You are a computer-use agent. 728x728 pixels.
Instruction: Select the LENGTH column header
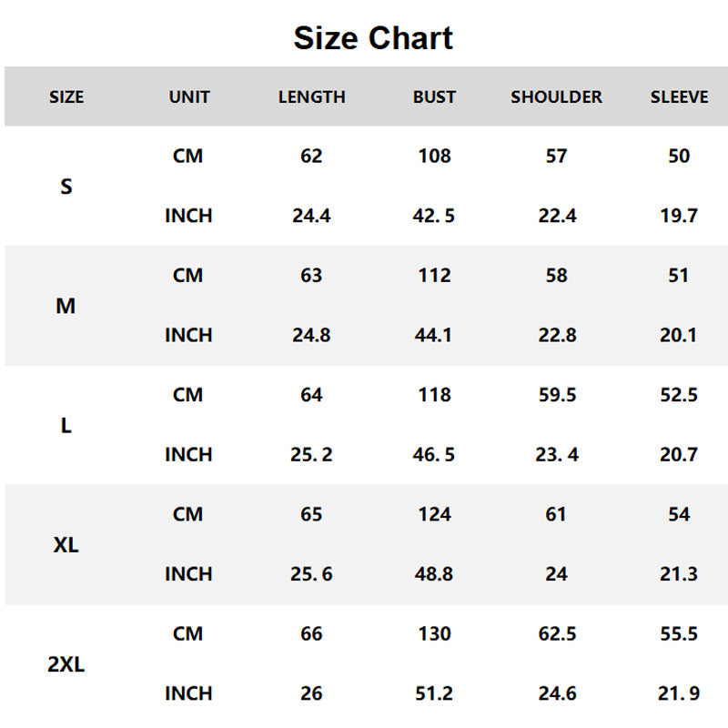click(x=311, y=96)
